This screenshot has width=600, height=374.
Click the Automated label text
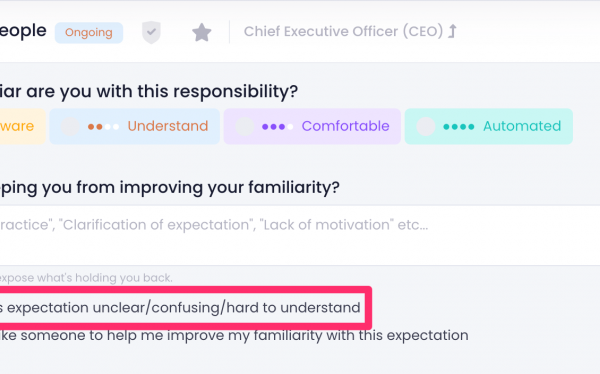(522, 126)
